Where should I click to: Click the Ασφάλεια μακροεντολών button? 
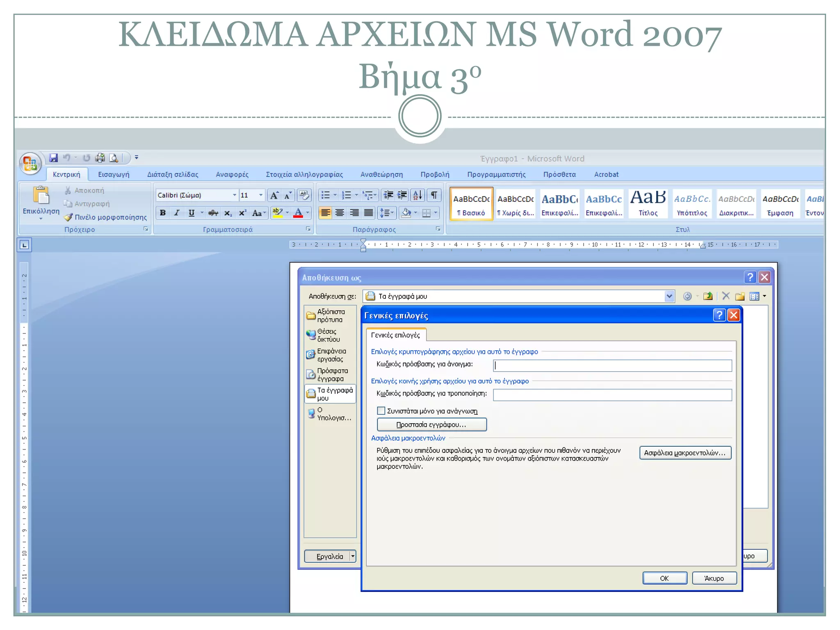(x=685, y=453)
